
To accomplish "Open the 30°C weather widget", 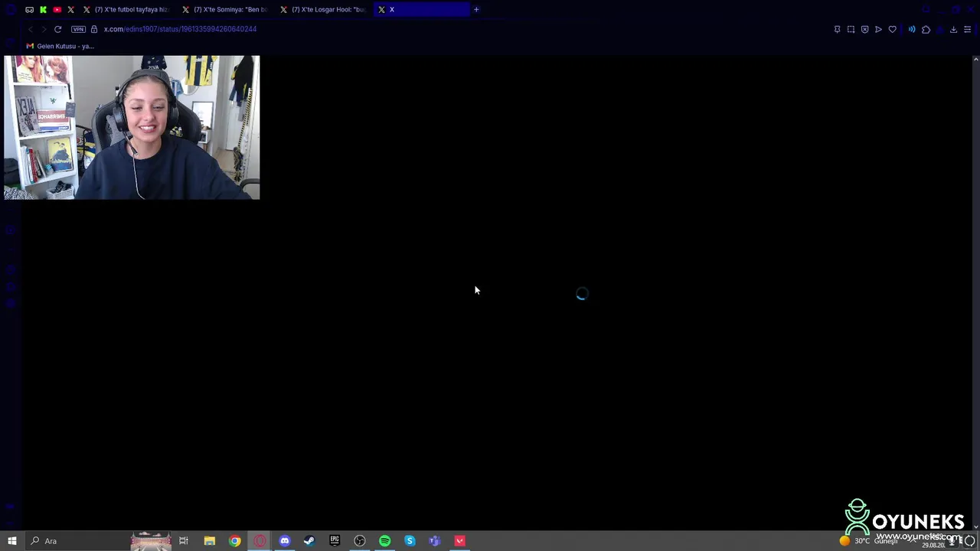I will [869, 541].
